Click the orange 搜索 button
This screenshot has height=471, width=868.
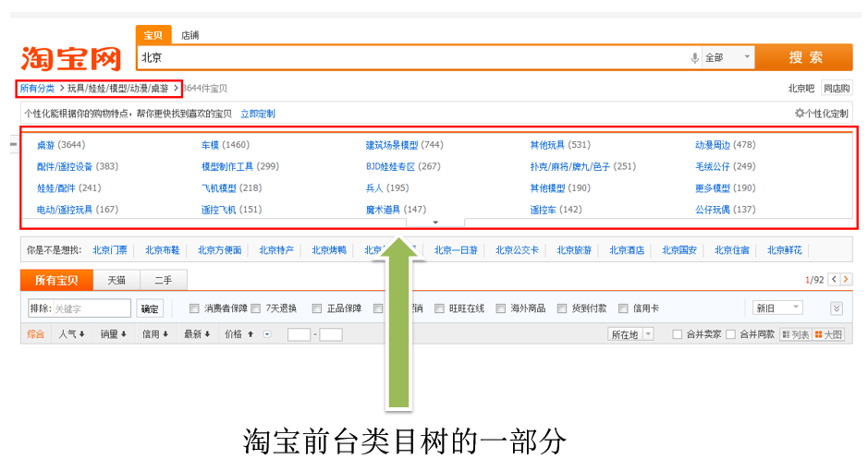click(805, 57)
